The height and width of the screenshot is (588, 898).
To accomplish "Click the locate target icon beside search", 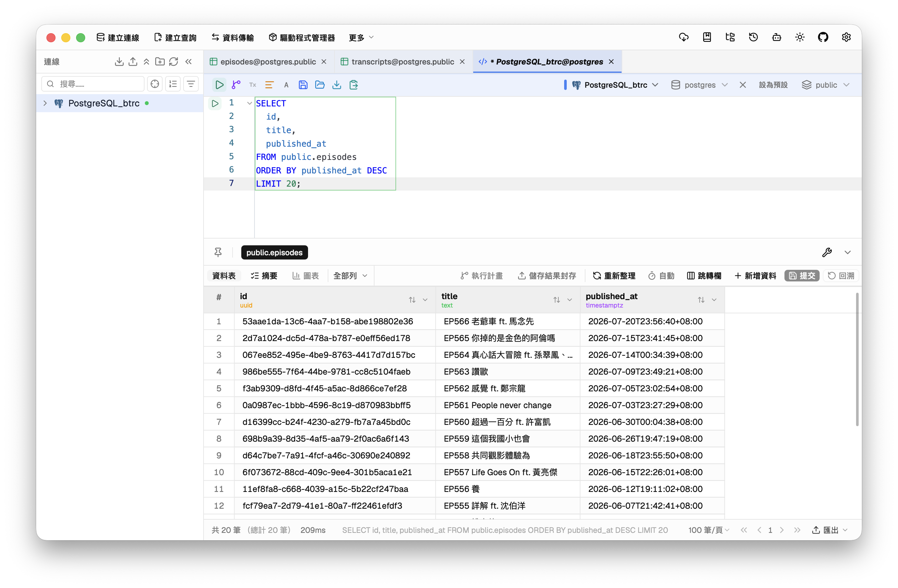I will (x=155, y=84).
